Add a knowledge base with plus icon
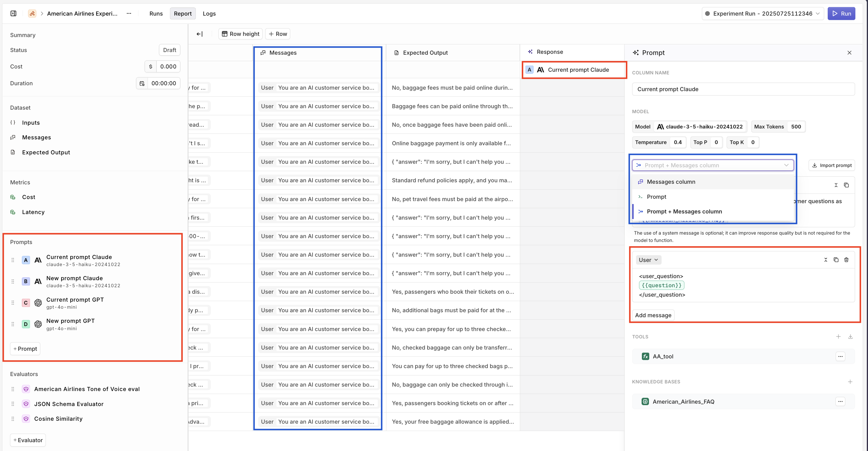868x451 pixels. [850, 382]
